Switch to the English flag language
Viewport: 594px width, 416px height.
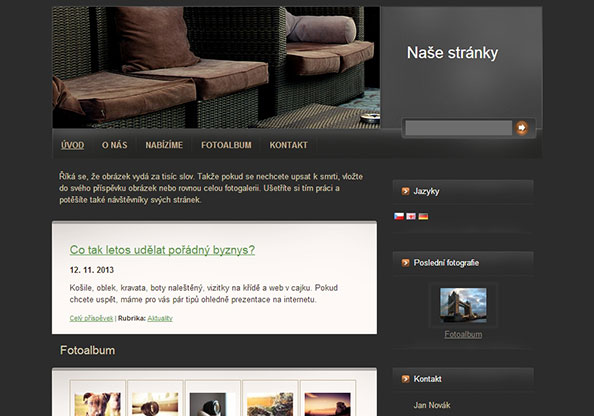(x=411, y=216)
